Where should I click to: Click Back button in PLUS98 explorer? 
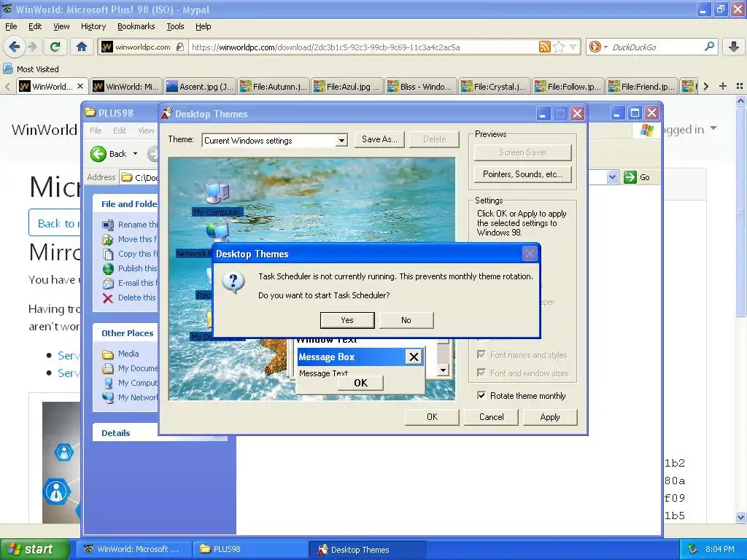click(109, 154)
